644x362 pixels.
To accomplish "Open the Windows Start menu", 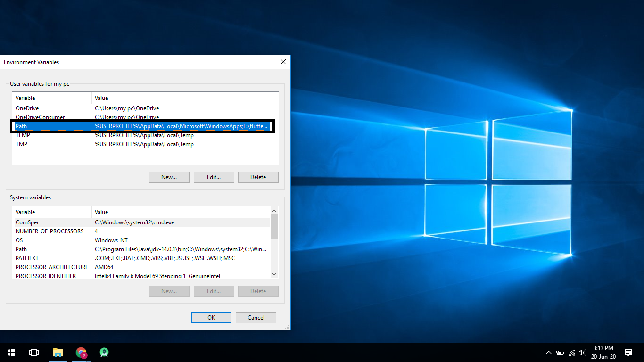I will 11,352.
